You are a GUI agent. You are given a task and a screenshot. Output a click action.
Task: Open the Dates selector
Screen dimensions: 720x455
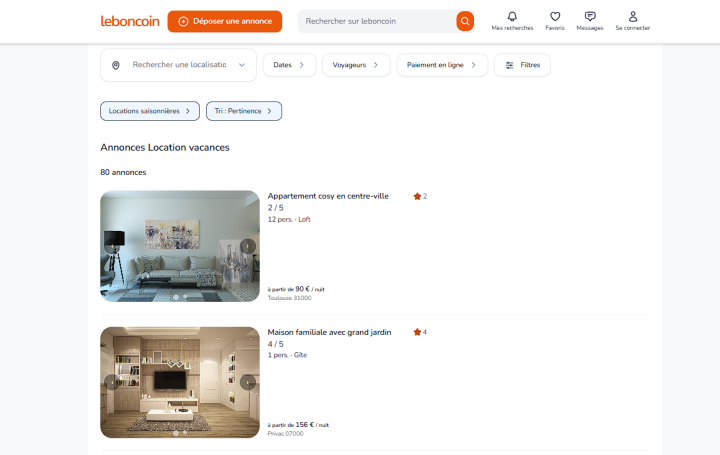click(289, 65)
